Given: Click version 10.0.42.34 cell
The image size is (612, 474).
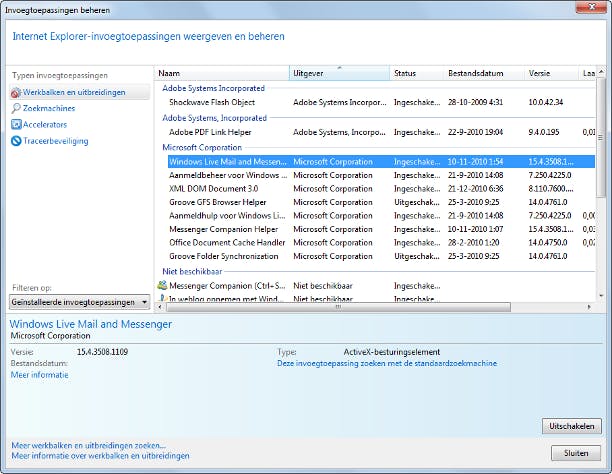Looking at the screenshot, I should (x=546, y=102).
